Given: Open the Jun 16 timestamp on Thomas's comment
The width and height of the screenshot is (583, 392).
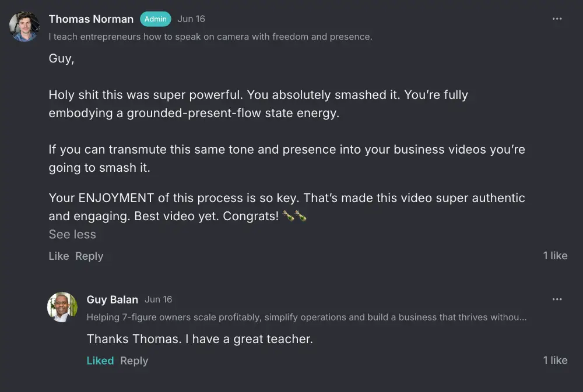Looking at the screenshot, I should 191,19.
